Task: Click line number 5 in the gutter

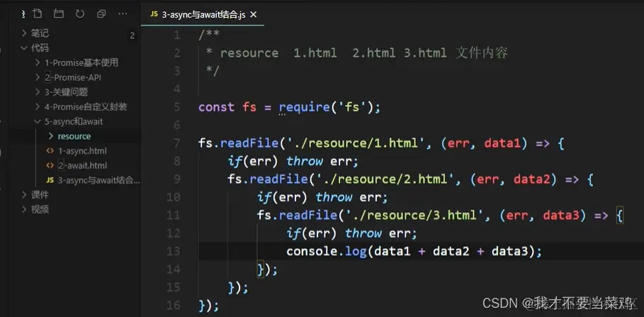Action: coord(176,107)
